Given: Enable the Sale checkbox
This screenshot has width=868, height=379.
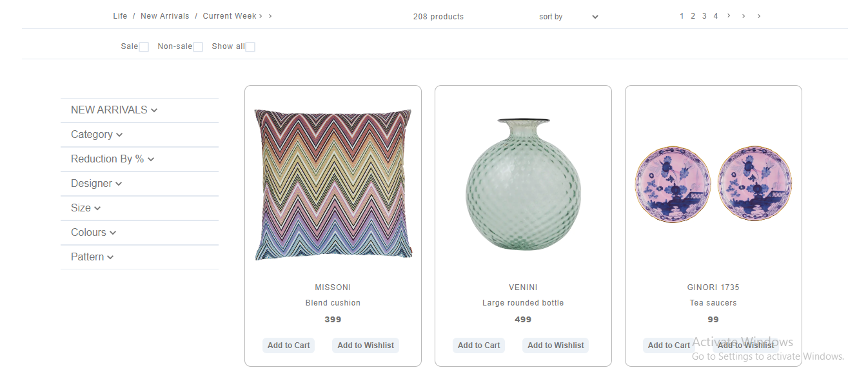Looking at the screenshot, I should pos(143,46).
